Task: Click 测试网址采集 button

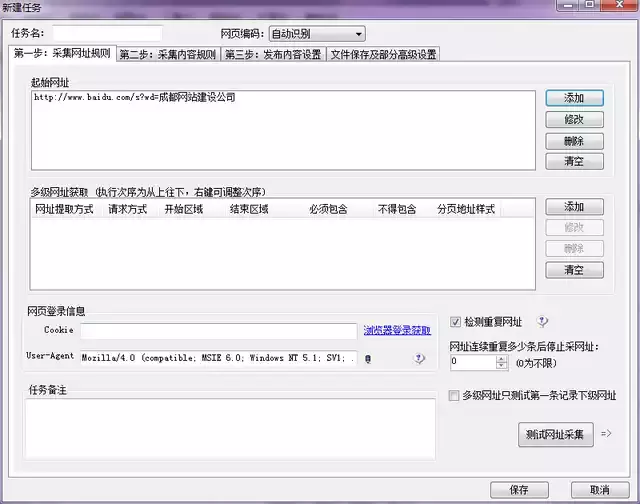Action: point(556,435)
